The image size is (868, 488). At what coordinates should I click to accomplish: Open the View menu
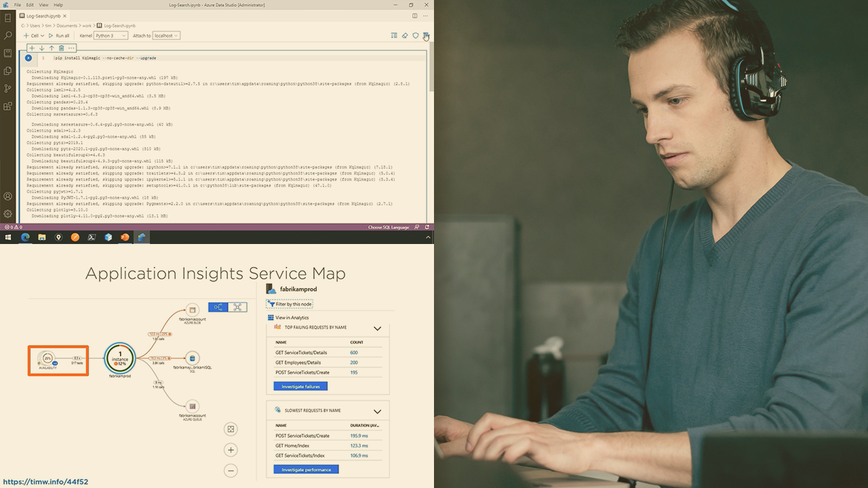(x=43, y=5)
